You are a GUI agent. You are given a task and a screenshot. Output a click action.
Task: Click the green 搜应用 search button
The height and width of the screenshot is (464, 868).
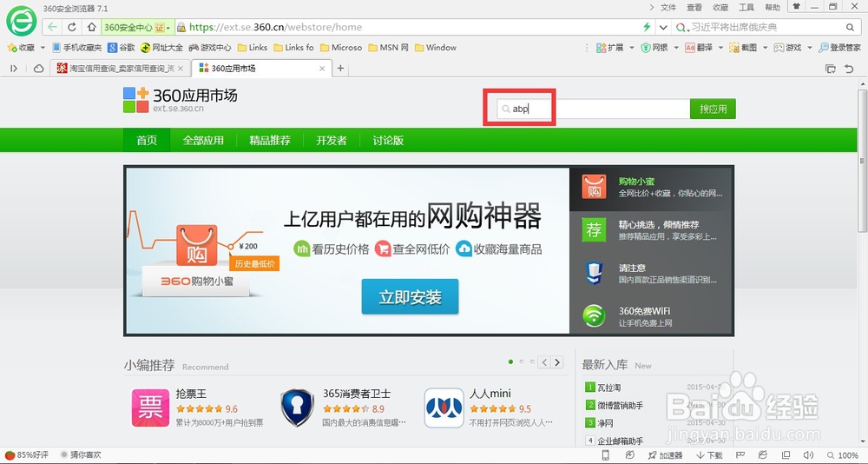tap(713, 109)
